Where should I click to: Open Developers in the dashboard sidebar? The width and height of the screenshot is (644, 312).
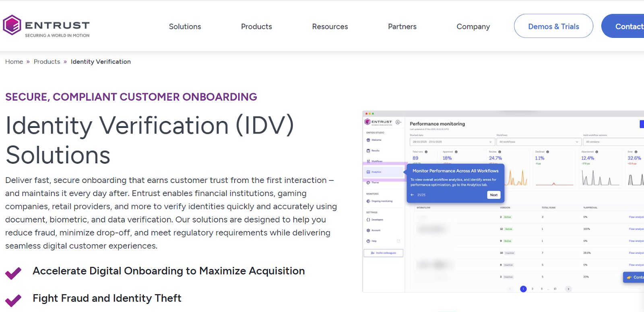(x=375, y=220)
